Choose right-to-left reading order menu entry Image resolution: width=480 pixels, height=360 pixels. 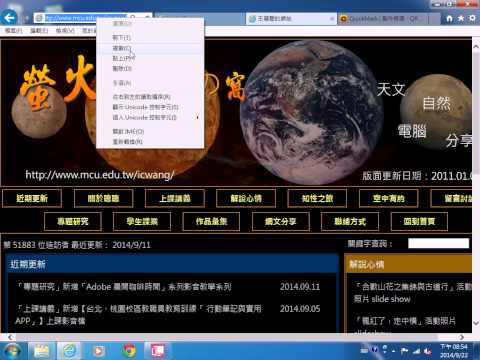[150, 97]
